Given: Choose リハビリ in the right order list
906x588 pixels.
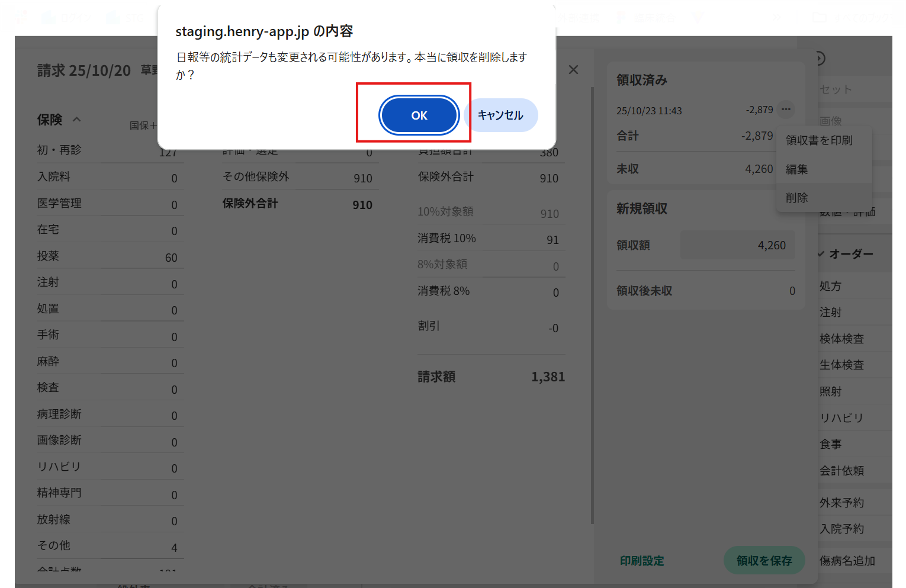Looking at the screenshot, I should 841,417.
